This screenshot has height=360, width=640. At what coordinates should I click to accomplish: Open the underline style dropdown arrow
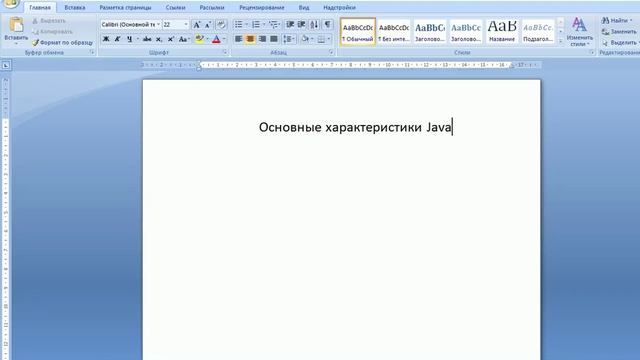[x=138, y=39]
